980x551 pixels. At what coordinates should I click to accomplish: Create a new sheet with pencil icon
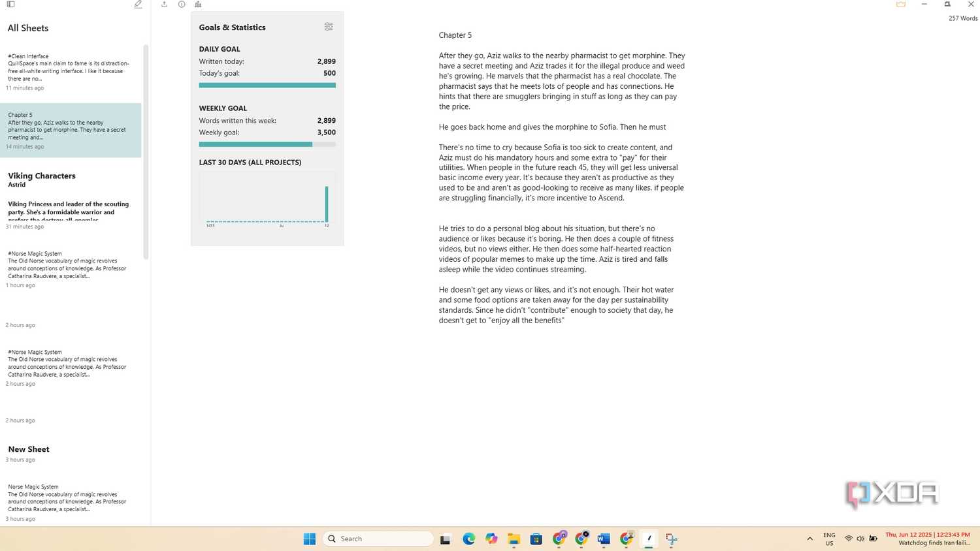pos(138,5)
